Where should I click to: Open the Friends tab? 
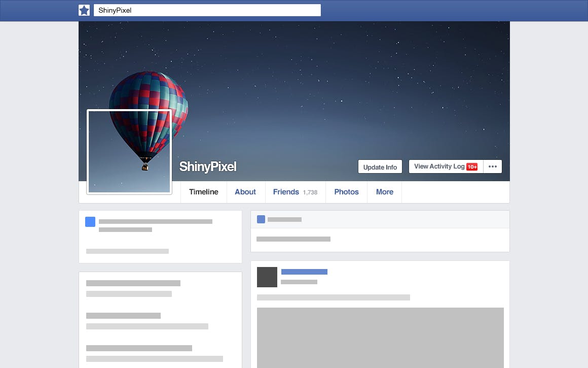coord(295,192)
